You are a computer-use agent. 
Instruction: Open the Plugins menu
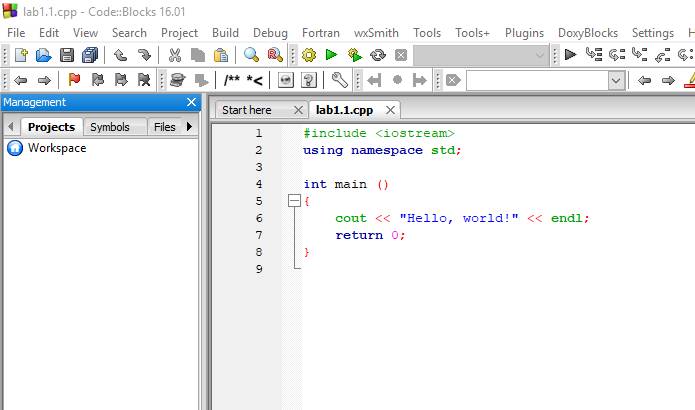(524, 33)
